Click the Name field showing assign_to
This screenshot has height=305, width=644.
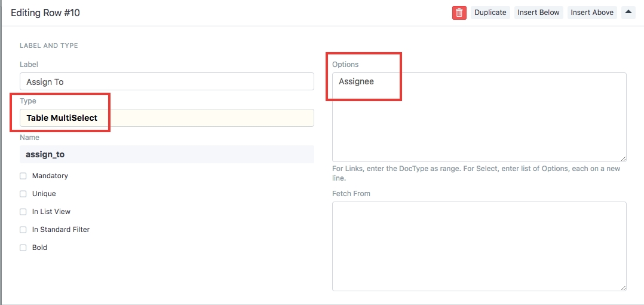pos(167,154)
